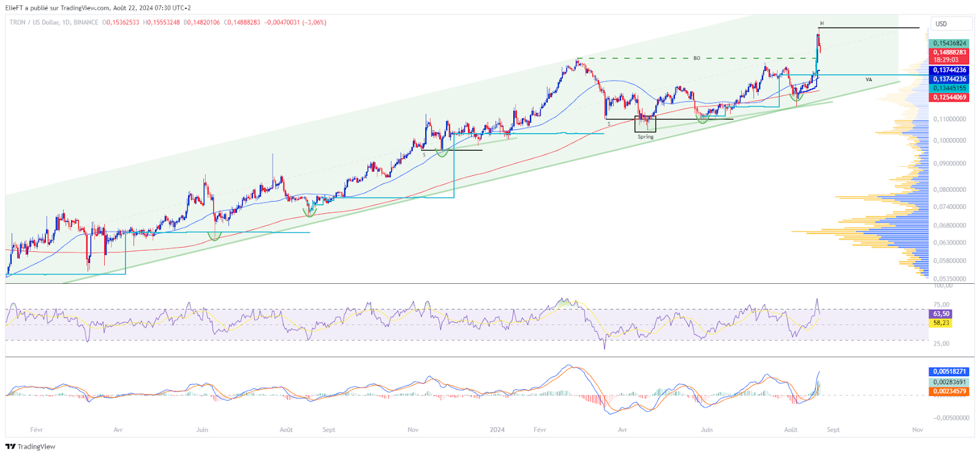The height and width of the screenshot is (456, 980).
Task: Click the 0,05350000 price axis tick
Action: click(949, 279)
